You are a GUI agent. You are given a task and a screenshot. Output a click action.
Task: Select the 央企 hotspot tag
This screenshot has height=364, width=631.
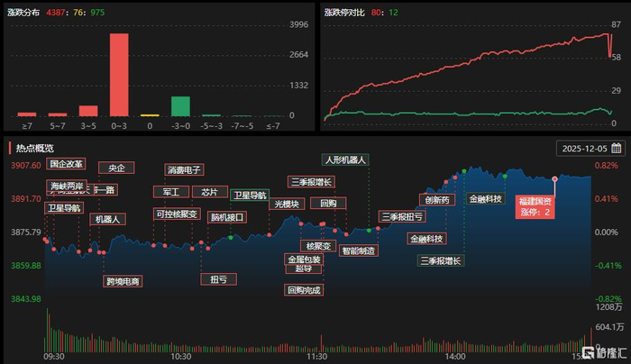click(x=116, y=168)
